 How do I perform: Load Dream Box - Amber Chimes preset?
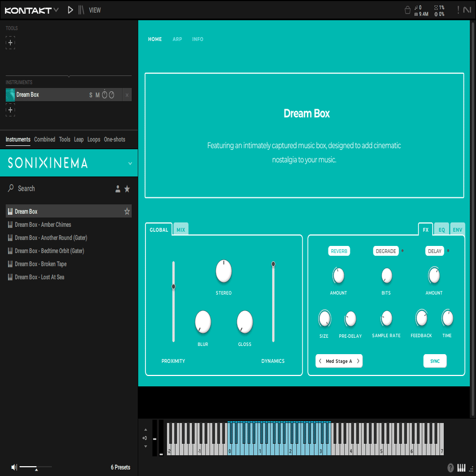(69, 225)
